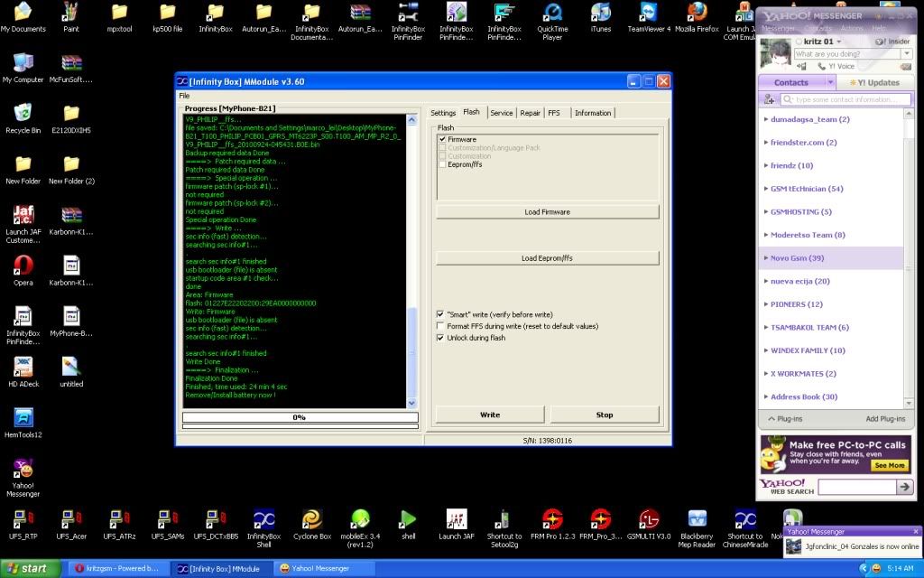Switch to the Information tab

click(x=593, y=113)
